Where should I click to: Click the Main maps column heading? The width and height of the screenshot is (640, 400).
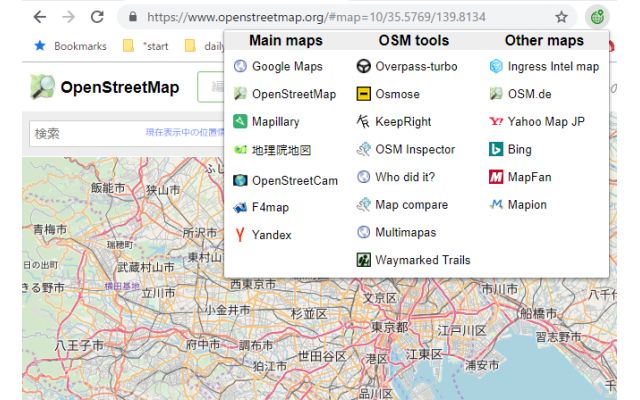[286, 40]
